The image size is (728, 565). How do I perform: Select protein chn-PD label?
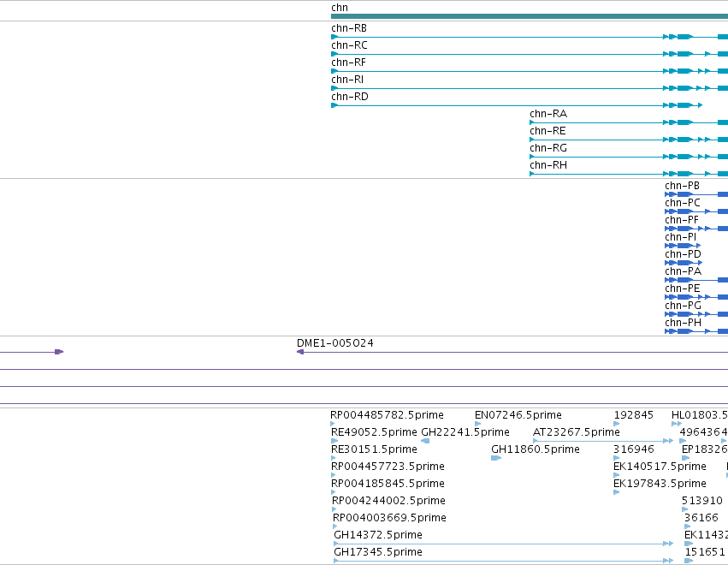tap(683, 254)
